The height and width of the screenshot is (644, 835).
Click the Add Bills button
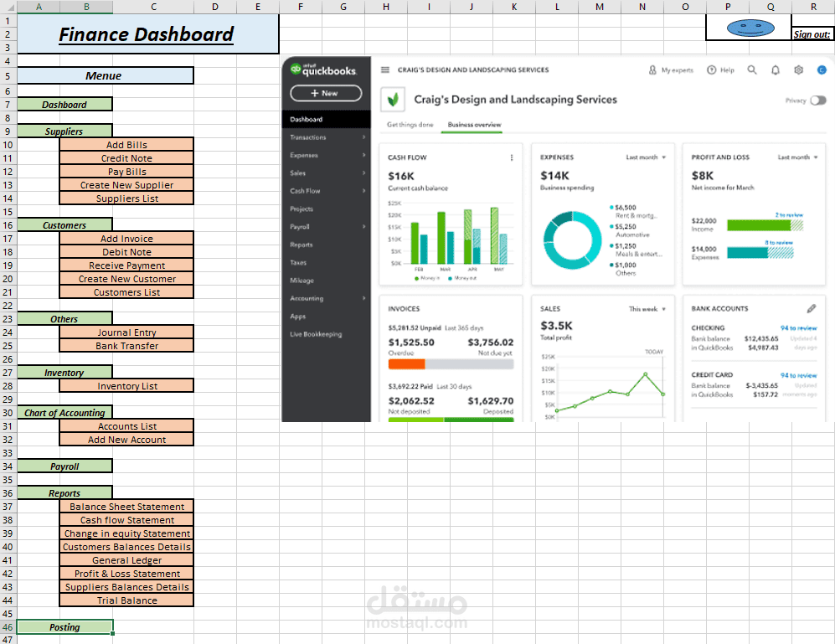(126, 144)
